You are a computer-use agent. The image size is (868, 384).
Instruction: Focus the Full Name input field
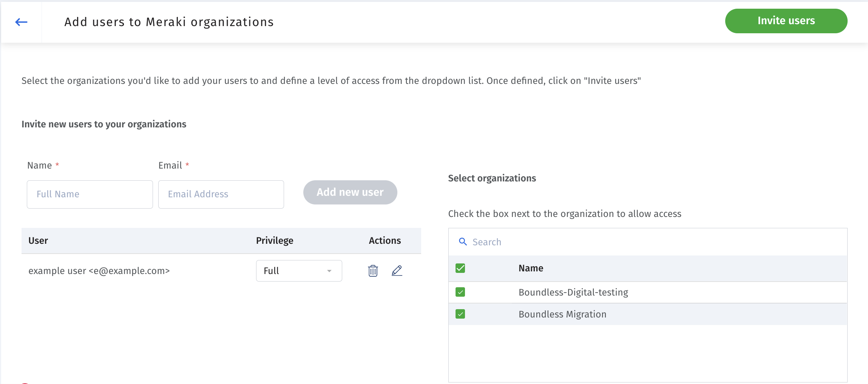coord(90,194)
